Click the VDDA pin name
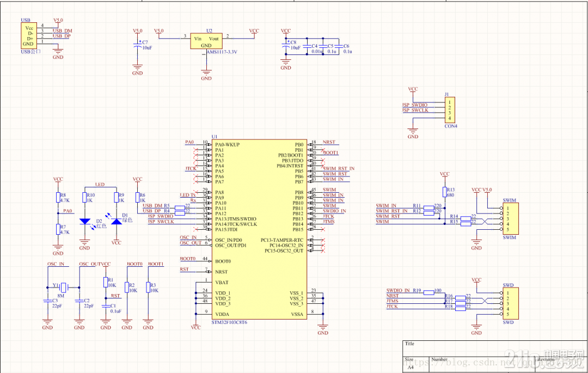Screen dimensions: 588x373 [222, 314]
